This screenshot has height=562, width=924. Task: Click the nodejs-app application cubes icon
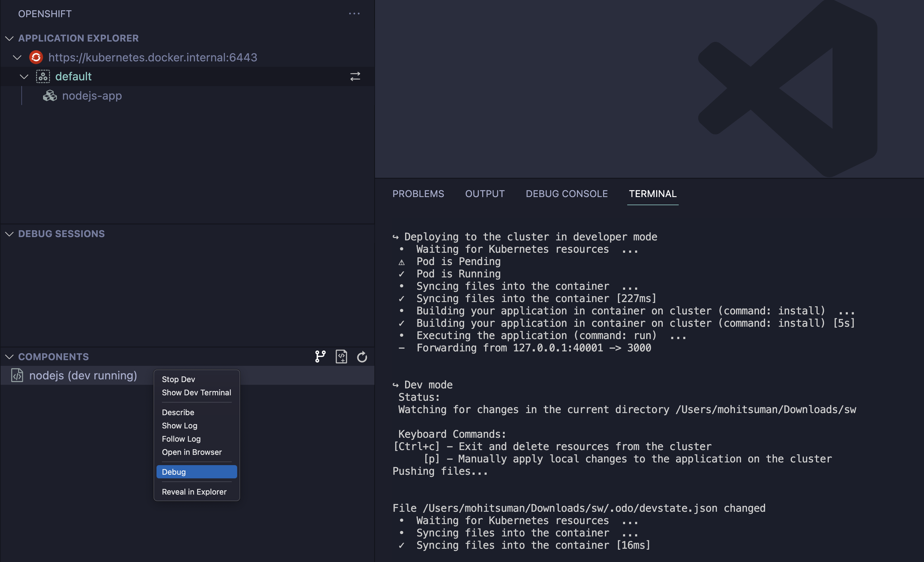49,96
